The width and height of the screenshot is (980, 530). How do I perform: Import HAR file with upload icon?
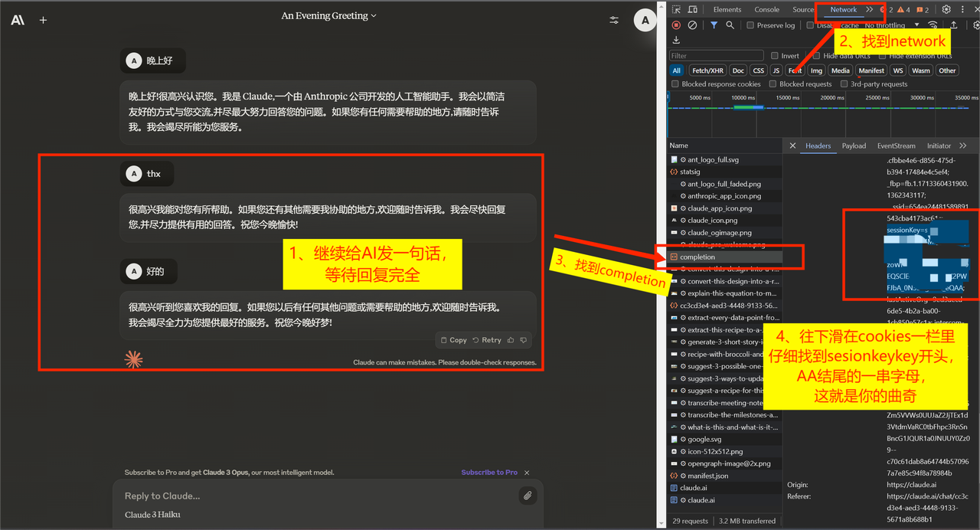[954, 25]
